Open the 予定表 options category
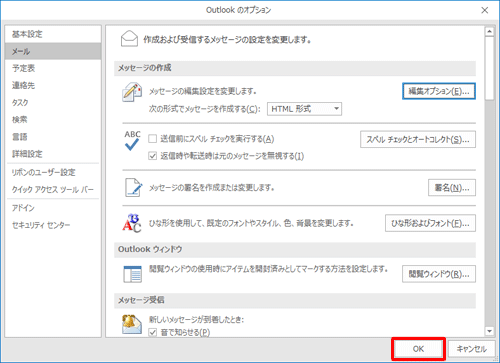Viewport: 500px width, 363px height. point(53,68)
